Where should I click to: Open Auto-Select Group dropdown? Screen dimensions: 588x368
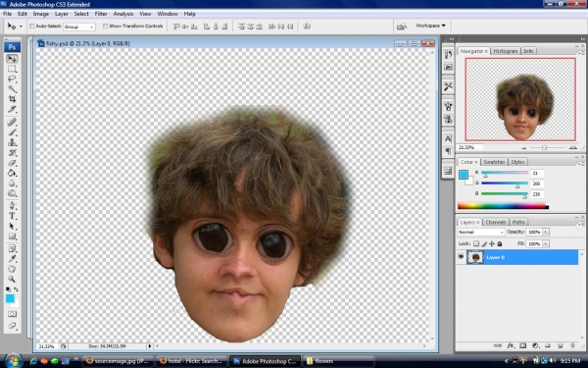pos(79,26)
